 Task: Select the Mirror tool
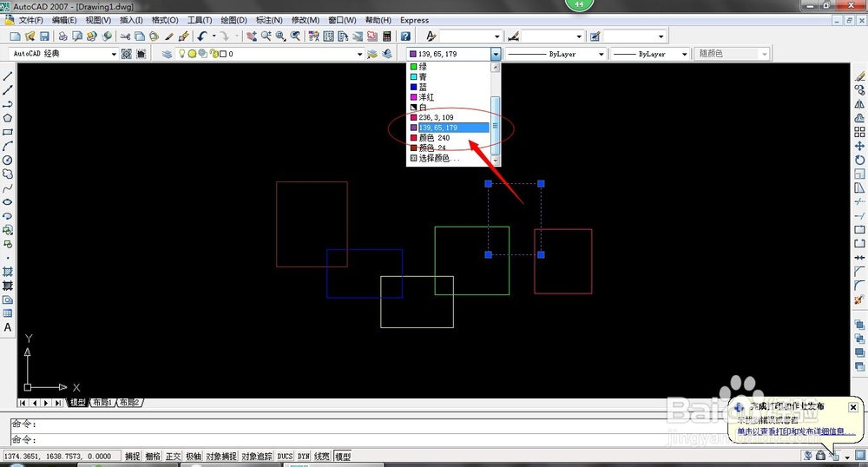tap(859, 104)
